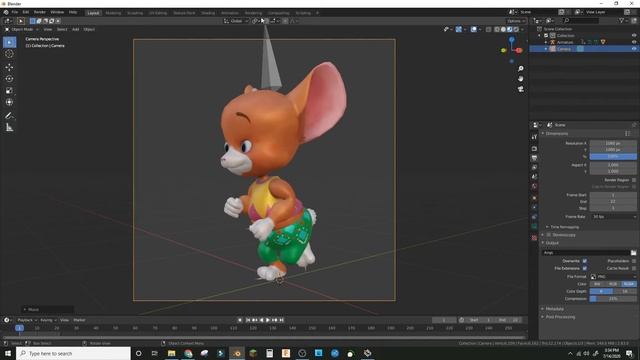Select the Select Box tool

(9, 42)
